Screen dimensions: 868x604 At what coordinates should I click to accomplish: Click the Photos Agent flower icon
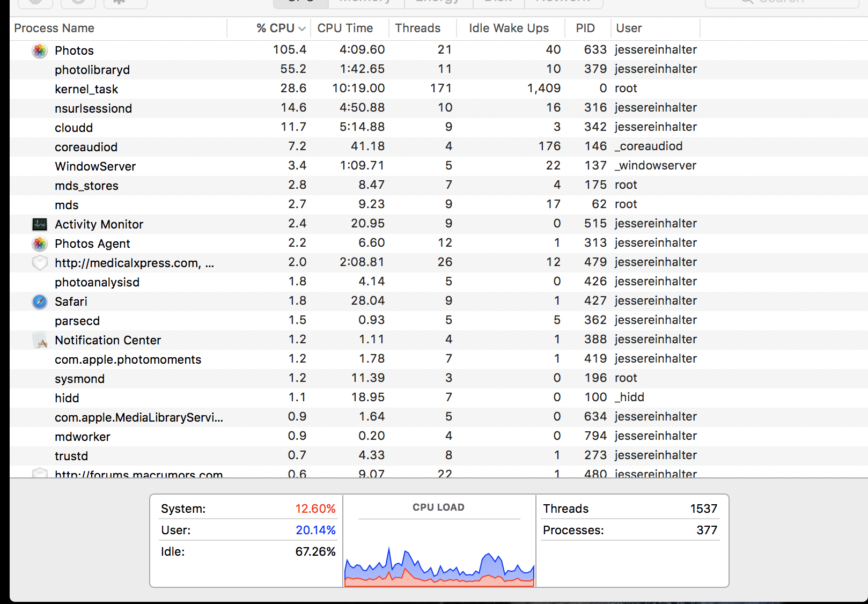pyautogui.click(x=40, y=244)
